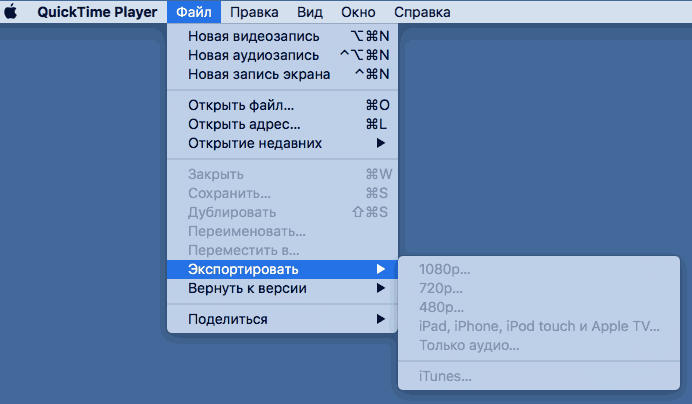
Task: Click the Сохранить… menu item
Action: point(282,193)
